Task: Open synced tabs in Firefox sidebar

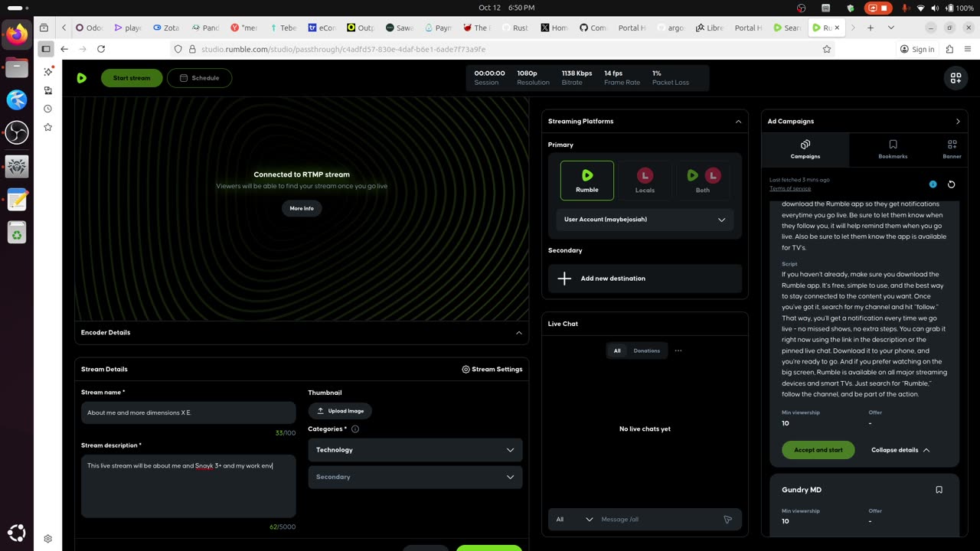Action: (48, 90)
